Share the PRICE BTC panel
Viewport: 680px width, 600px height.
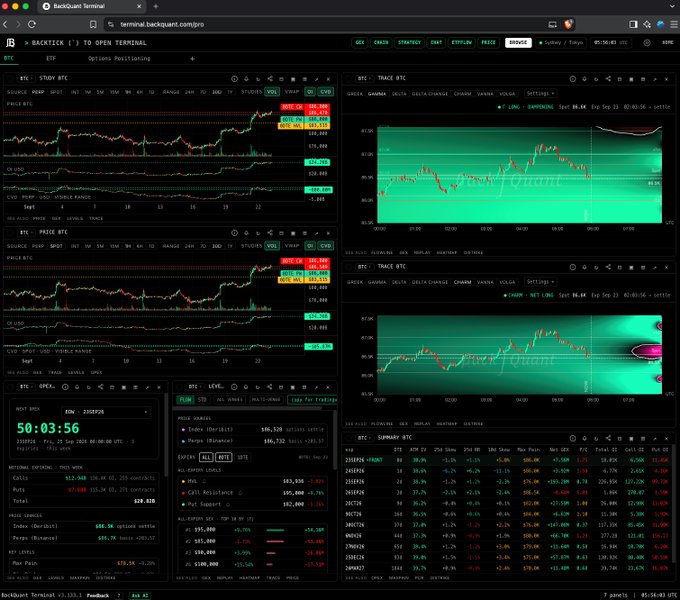270,233
